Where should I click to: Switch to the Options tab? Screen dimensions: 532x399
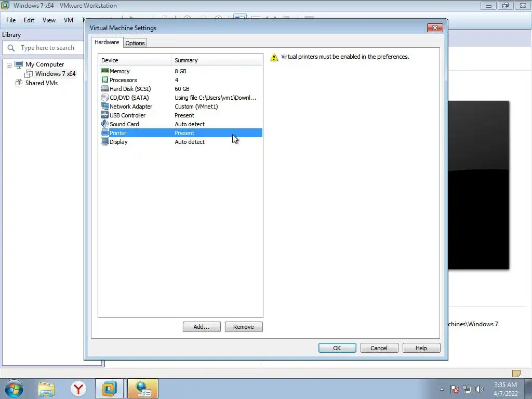click(x=135, y=43)
